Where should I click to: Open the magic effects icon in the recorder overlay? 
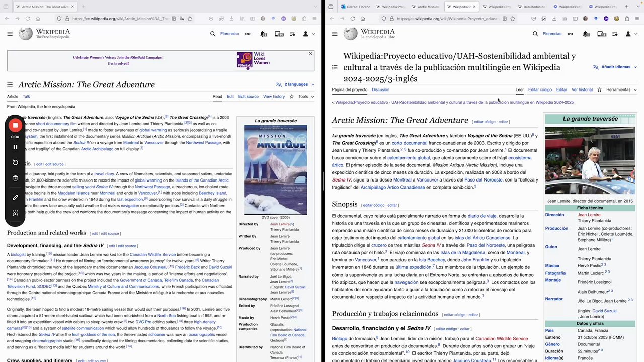click(x=15, y=213)
